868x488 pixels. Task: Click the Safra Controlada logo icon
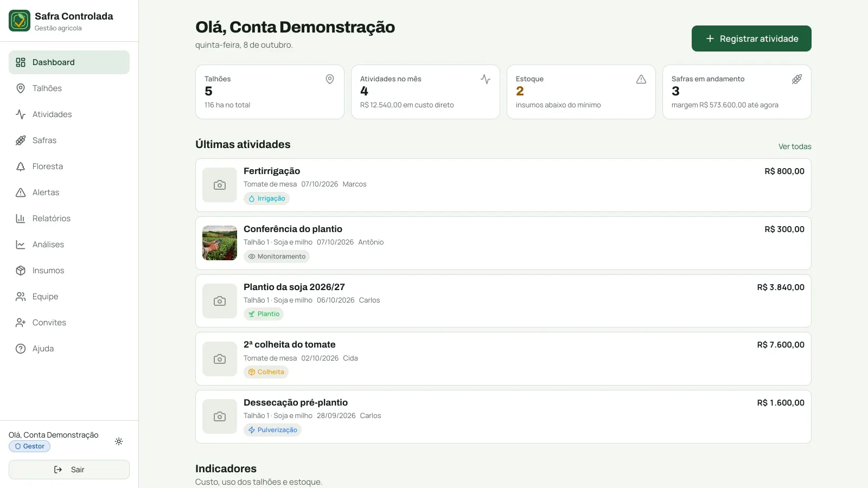(20, 21)
